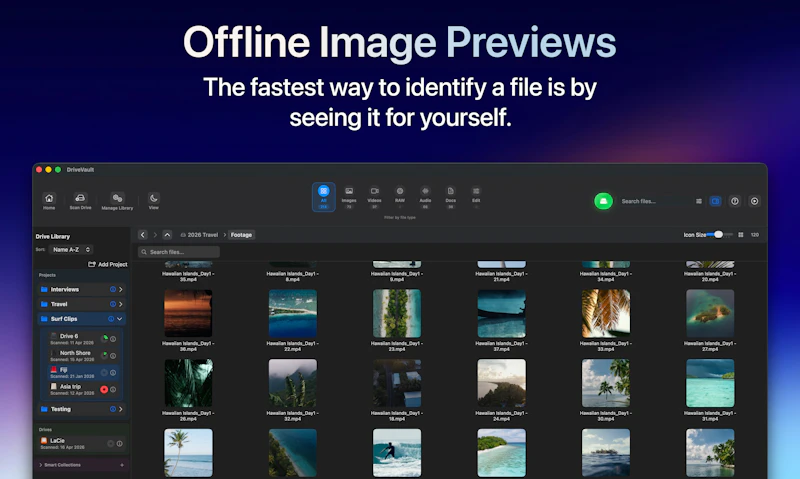Show info for LaCie drive

[119, 443]
